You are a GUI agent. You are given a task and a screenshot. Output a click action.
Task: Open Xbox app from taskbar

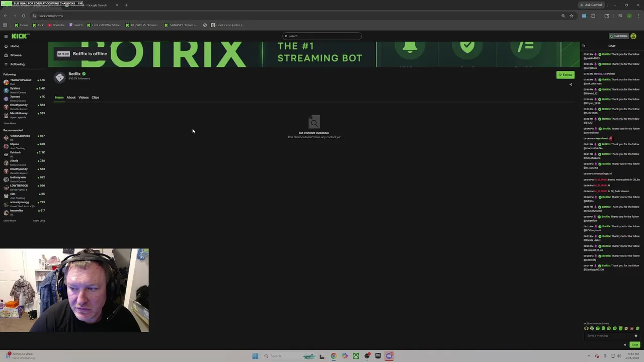(x=356, y=356)
